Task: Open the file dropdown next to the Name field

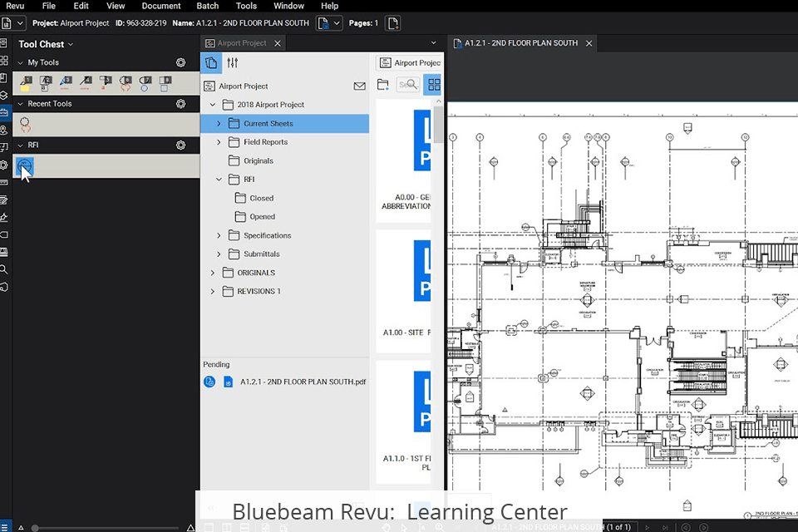Action: [x=329, y=23]
